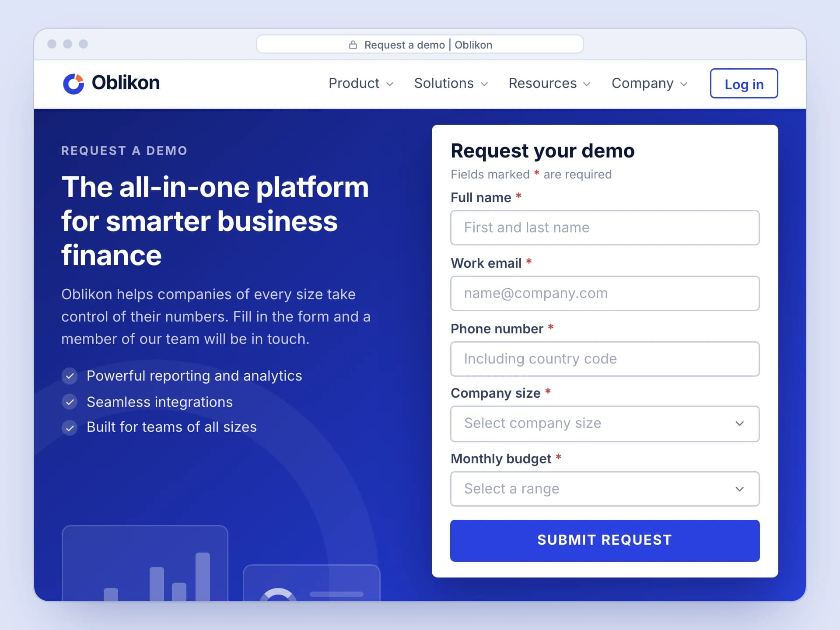Screen dimensions: 840x630
Task: Open the Monthly budget range dropdown
Action: tap(605, 489)
